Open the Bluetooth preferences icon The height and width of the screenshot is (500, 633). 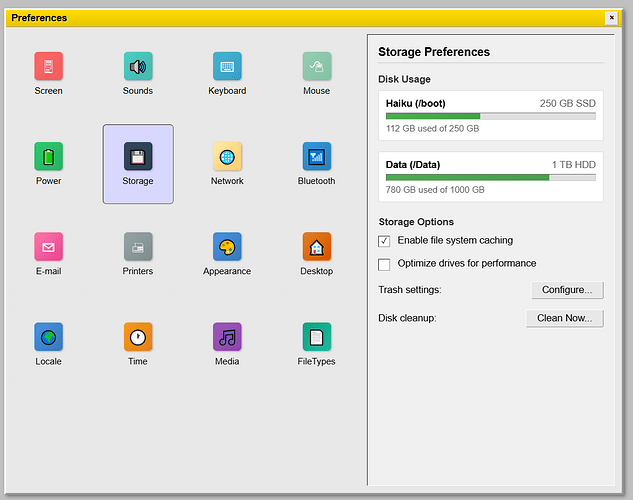317,156
